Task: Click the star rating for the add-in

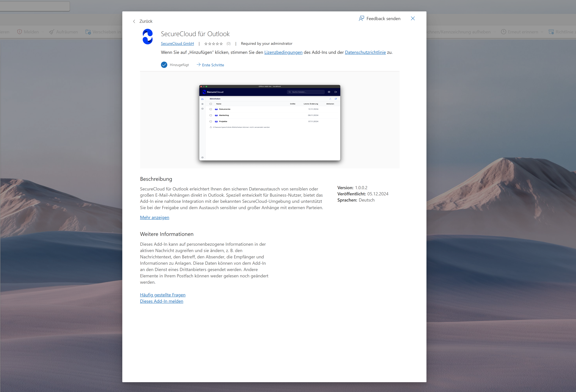Action: [x=213, y=44]
